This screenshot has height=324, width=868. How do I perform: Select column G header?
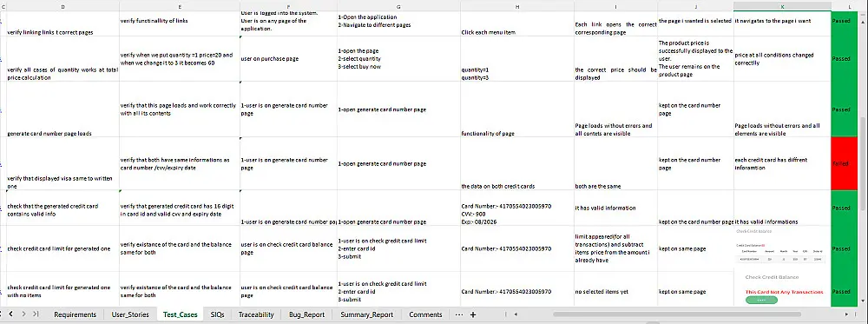coord(398,6)
